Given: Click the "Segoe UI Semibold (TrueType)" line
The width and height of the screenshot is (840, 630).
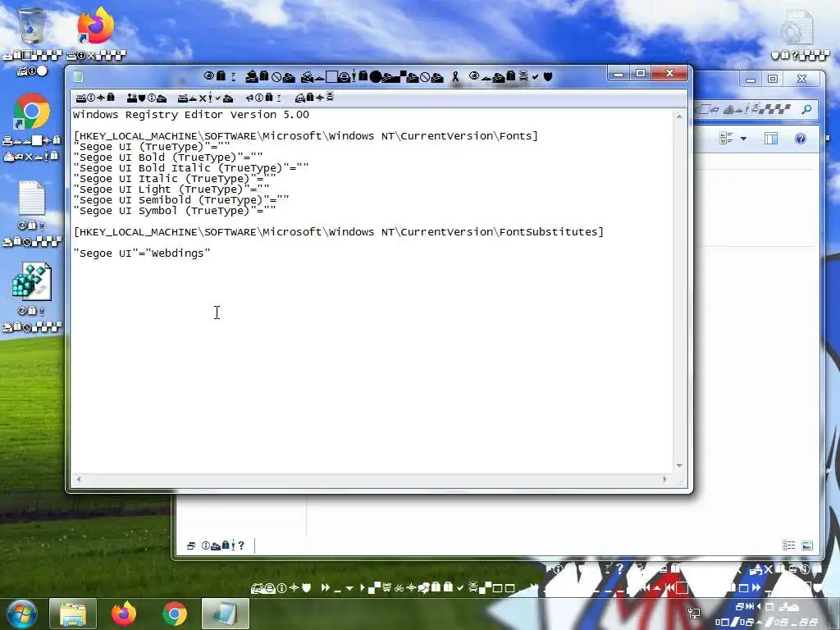Looking at the screenshot, I should point(181,200).
